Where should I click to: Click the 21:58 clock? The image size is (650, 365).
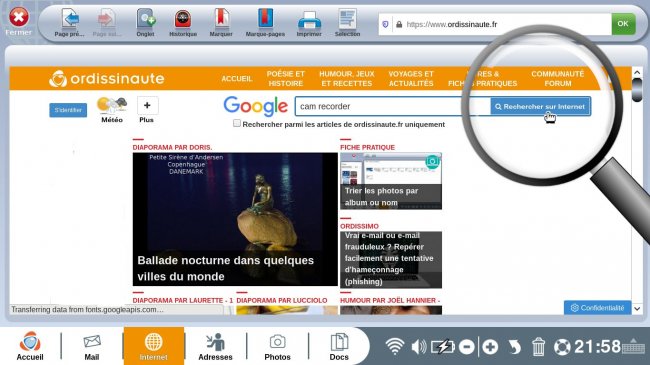[597, 346]
